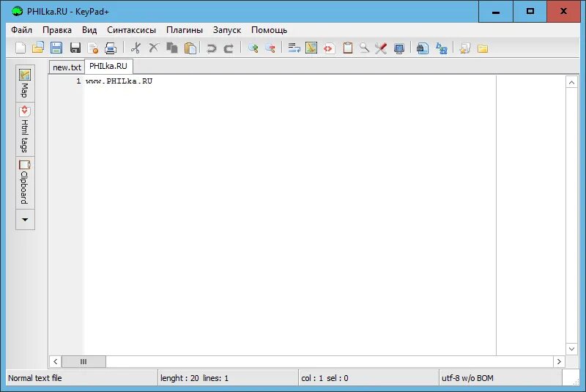This screenshot has height=392, width=586.
Task: Save the document with the blue floppy icon
Action: click(56, 48)
